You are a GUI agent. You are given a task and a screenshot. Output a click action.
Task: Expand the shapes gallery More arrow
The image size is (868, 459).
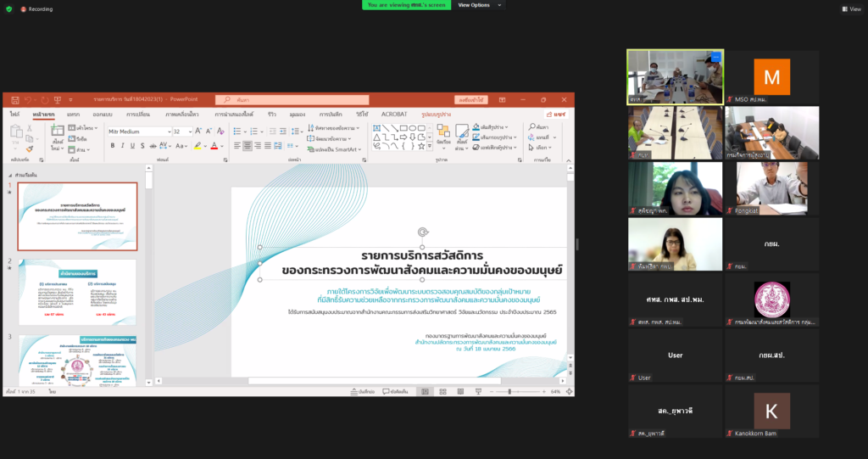[430, 146]
